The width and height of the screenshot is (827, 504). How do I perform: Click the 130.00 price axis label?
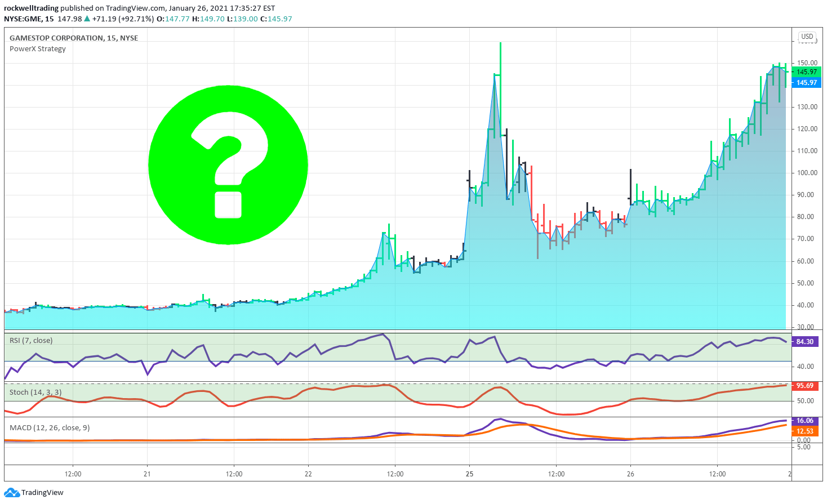(x=807, y=107)
